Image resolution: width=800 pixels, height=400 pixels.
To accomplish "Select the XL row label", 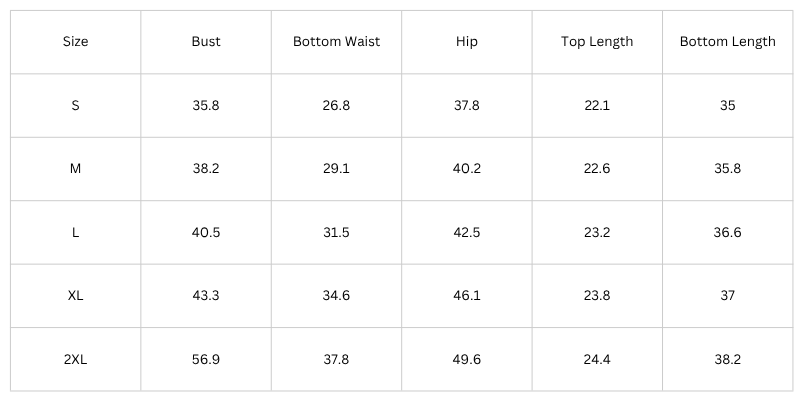I will (76, 295).
